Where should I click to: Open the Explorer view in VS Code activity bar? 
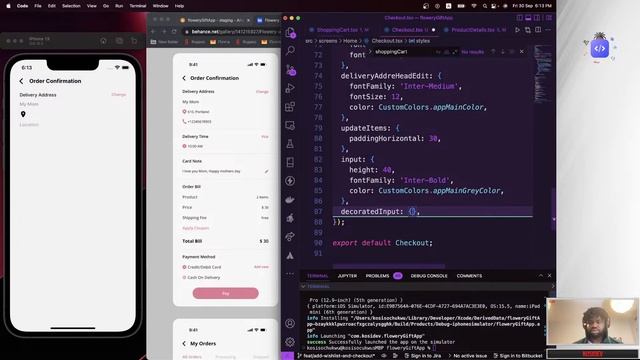click(x=290, y=32)
